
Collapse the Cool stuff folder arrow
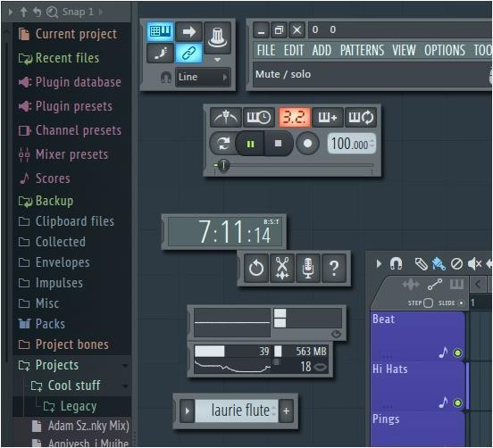coord(125,386)
